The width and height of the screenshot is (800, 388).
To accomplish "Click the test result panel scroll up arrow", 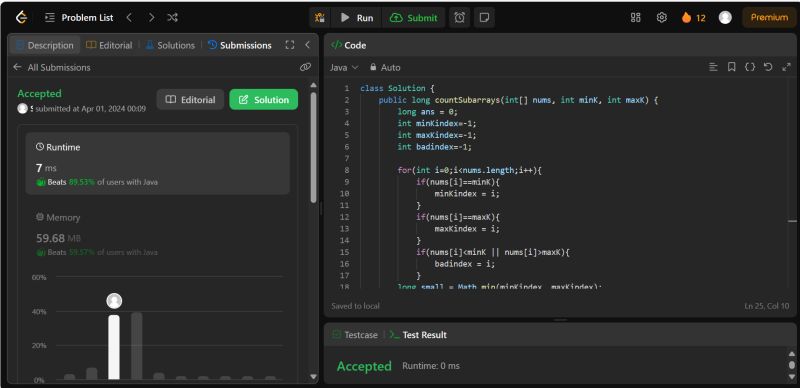I will point(792,354).
